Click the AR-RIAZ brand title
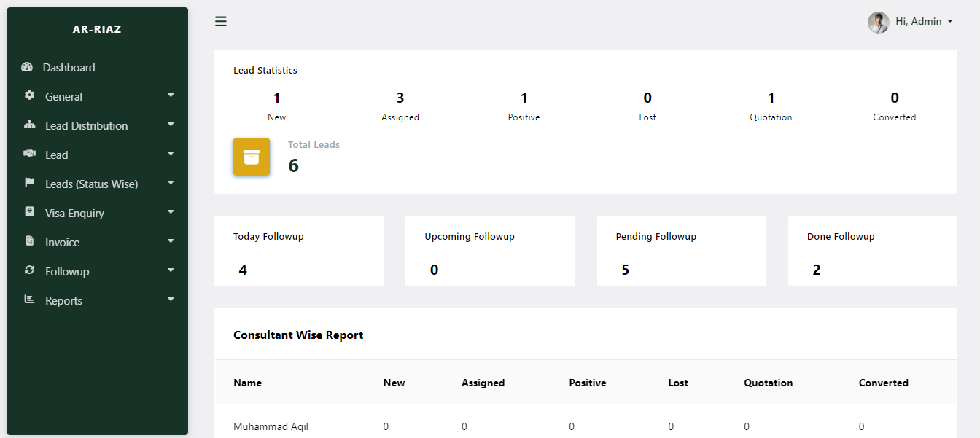The height and width of the screenshot is (438, 980). 97,30
